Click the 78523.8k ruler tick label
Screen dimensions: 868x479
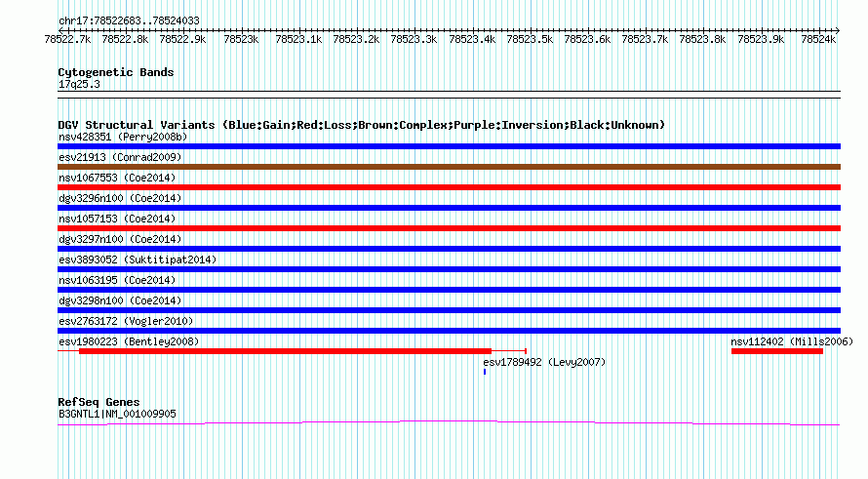(x=702, y=39)
